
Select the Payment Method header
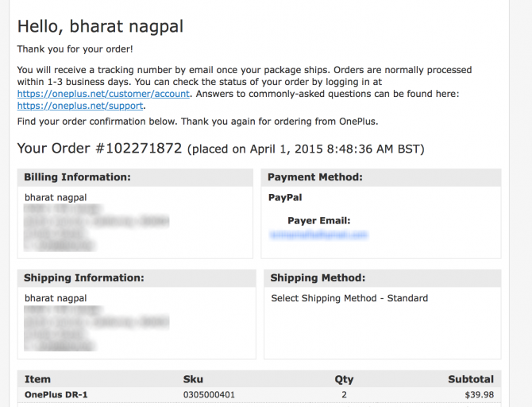click(x=315, y=177)
